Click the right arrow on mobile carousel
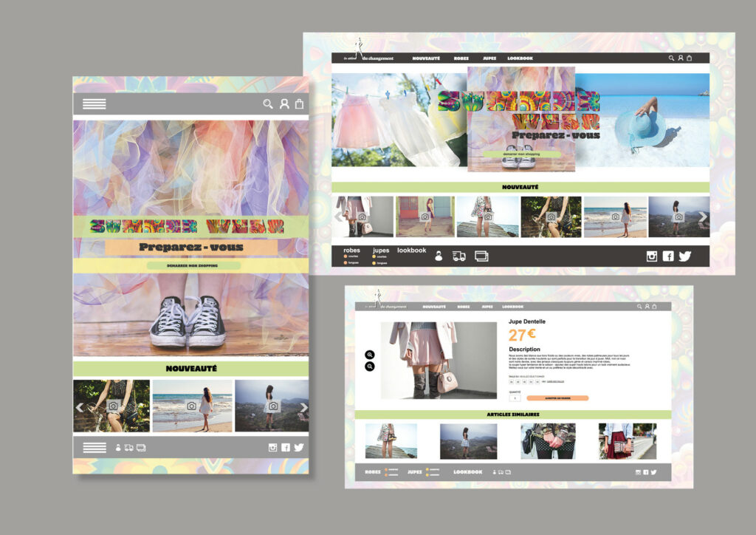This screenshot has width=756, height=535. [303, 407]
